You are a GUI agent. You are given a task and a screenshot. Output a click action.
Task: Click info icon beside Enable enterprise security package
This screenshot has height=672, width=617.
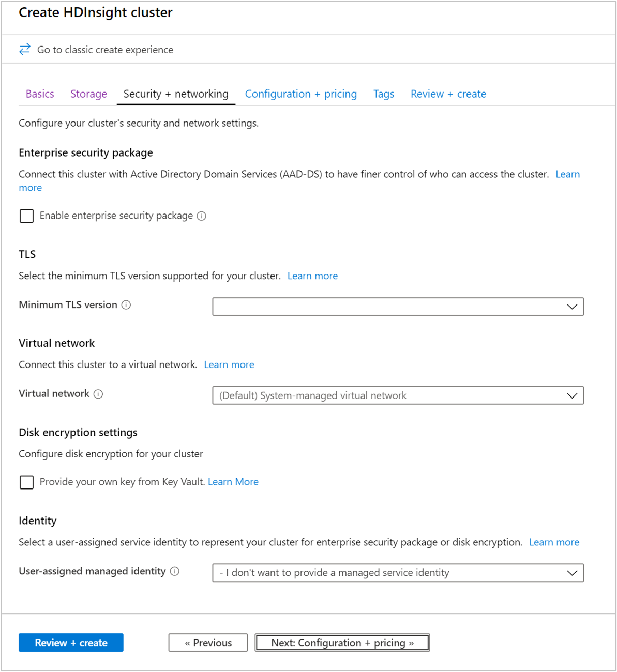[202, 216]
